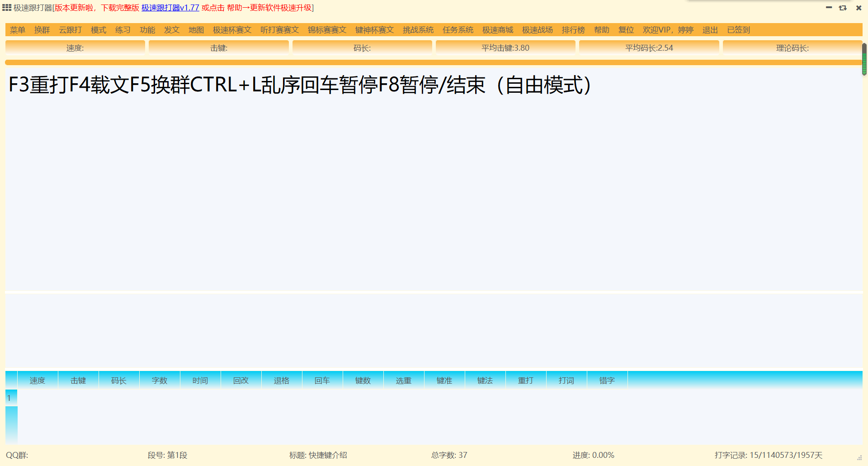Open the 练习 menu
The image size is (868, 466).
(x=123, y=30)
